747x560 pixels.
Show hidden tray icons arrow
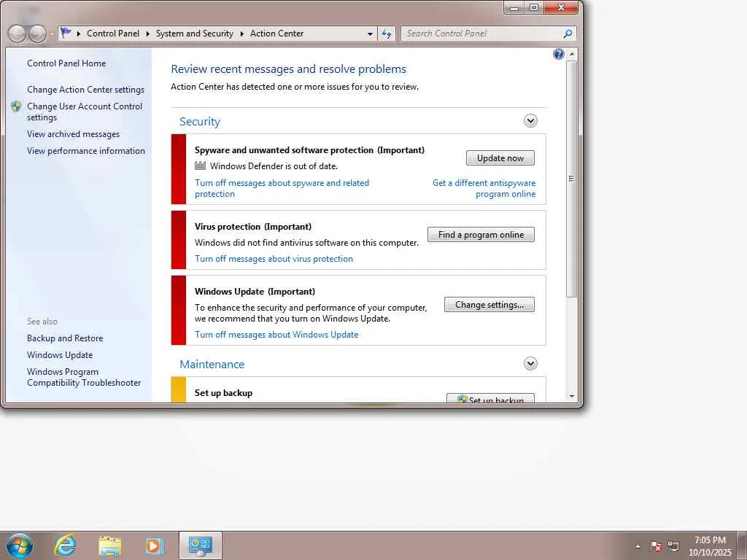pyautogui.click(x=638, y=546)
